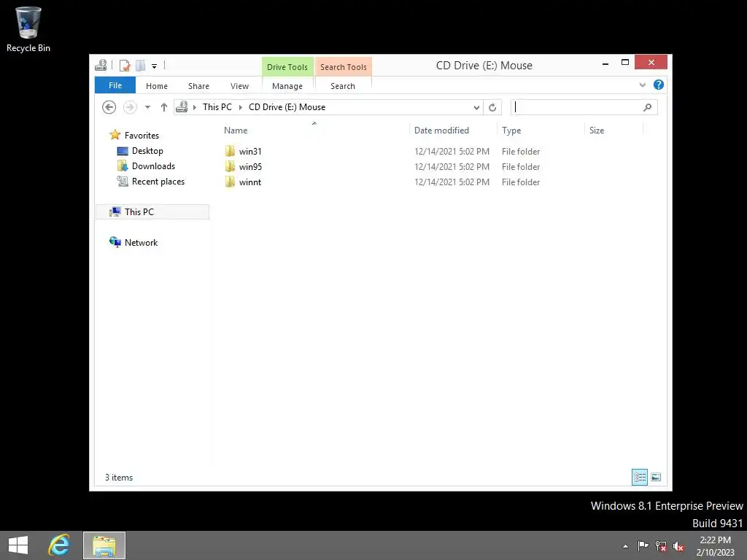Switch to Large icons view in status bar
The image size is (747, 560).
click(656, 477)
